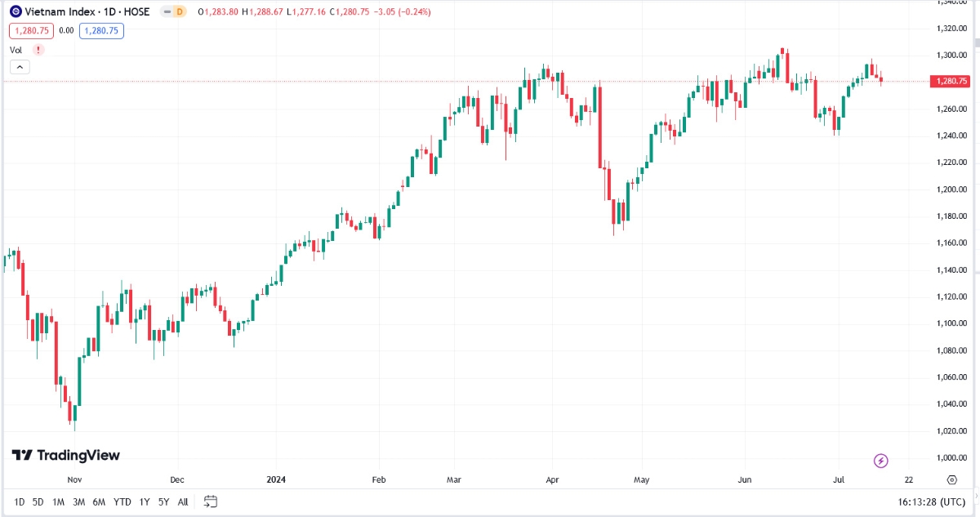The height and width of the screenshot is (517, 980).
Task: Click the orange D delayed-data badge
Action: click(180, 12)
